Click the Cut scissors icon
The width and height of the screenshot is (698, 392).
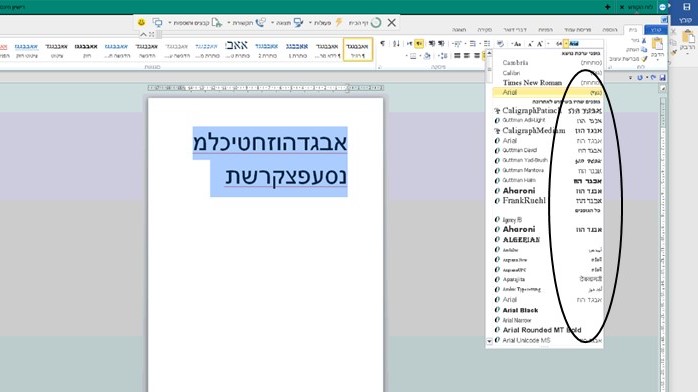(x=644, y=40)
